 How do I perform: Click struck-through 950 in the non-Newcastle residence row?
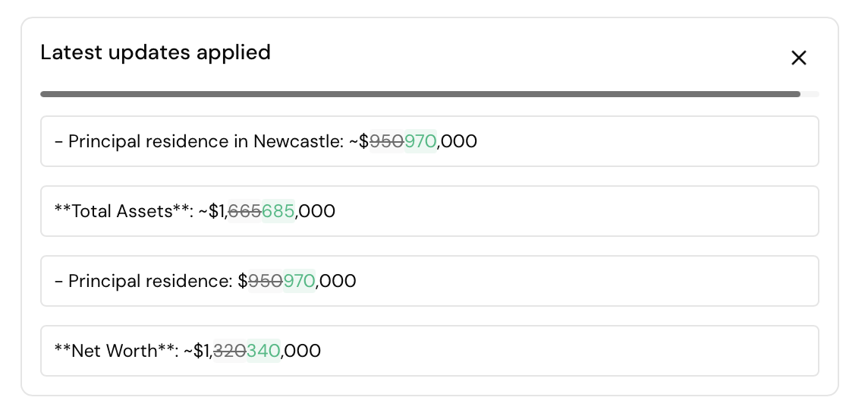(x=266, y=281)
